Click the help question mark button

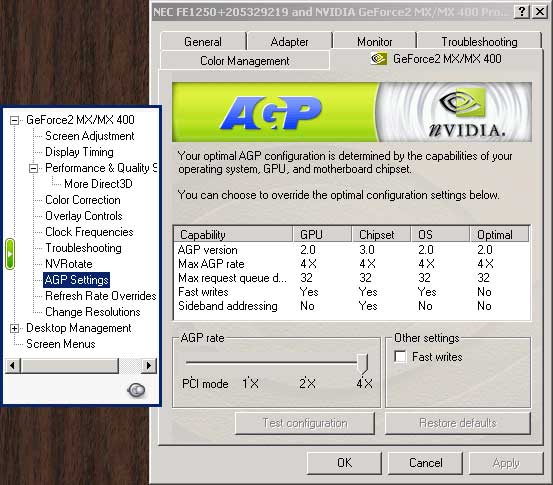tap(522, 12)
